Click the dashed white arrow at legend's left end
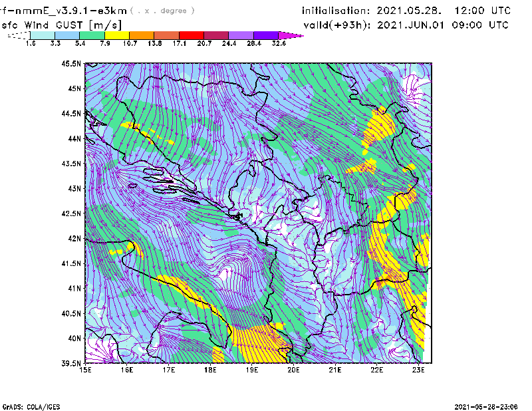 19,35
